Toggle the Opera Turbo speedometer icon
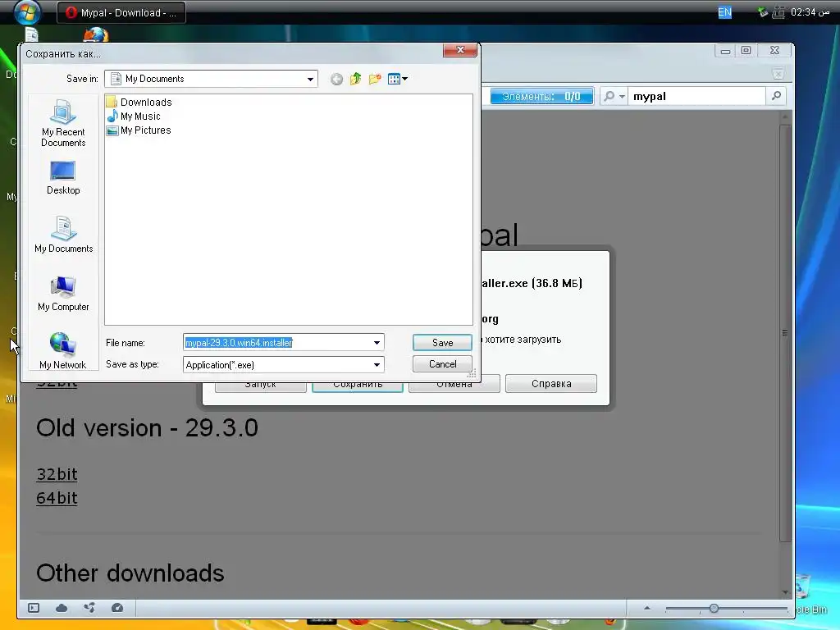Image resolution: width=840 pixels, height=630 pixels. (117, 608)
